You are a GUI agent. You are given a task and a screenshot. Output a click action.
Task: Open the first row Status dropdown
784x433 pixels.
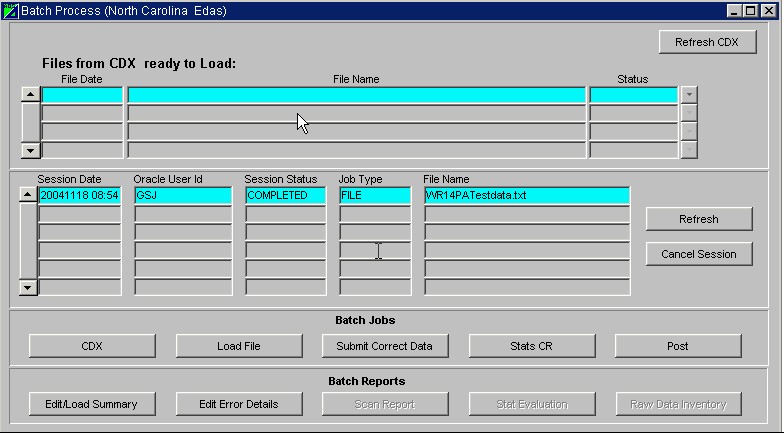(x=688, y=95)
